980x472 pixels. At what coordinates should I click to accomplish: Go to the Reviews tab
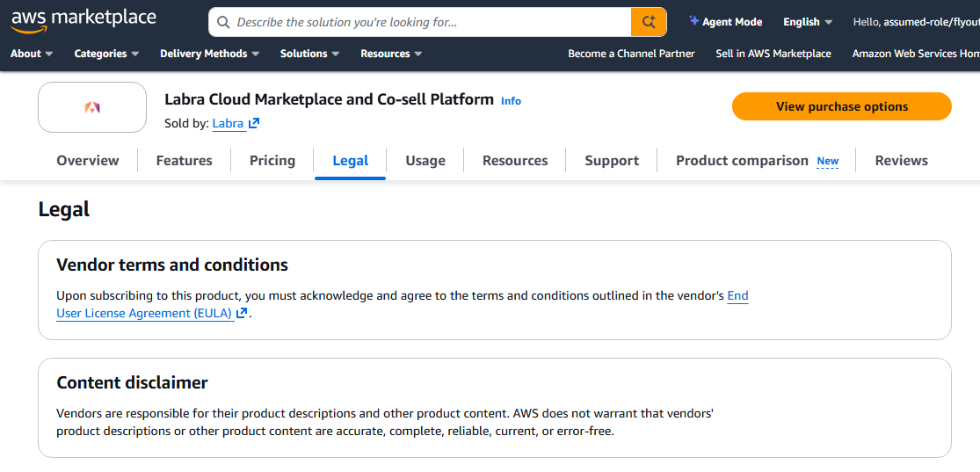pyautogui.click(x=901, y=161)
